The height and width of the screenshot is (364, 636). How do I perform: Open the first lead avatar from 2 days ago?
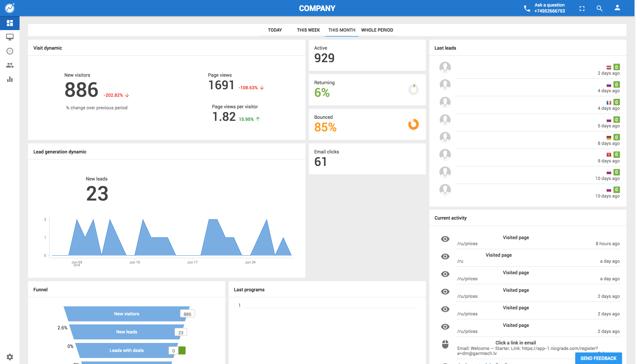point(445,67)
